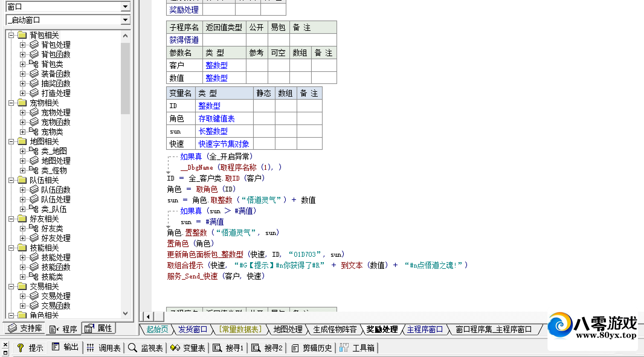The width and height of the screenshot is (644, 357).
Task: Click the 快速字节集对象 variable type
Action: pyautogui.click(x=224, y=144)
